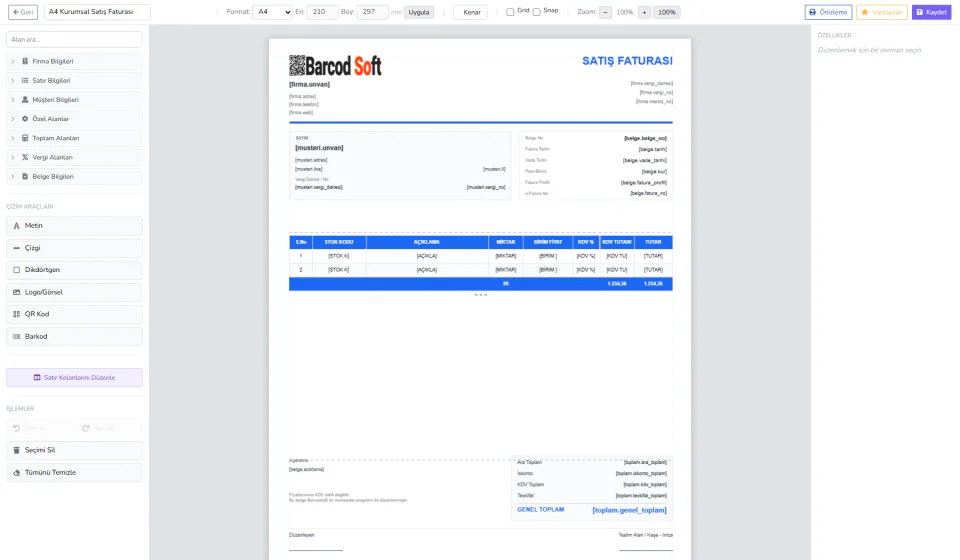The width and height of the screenshot is (960, 560).
Task: Zoom in with the plus button
Action: [x=644, y=12]
